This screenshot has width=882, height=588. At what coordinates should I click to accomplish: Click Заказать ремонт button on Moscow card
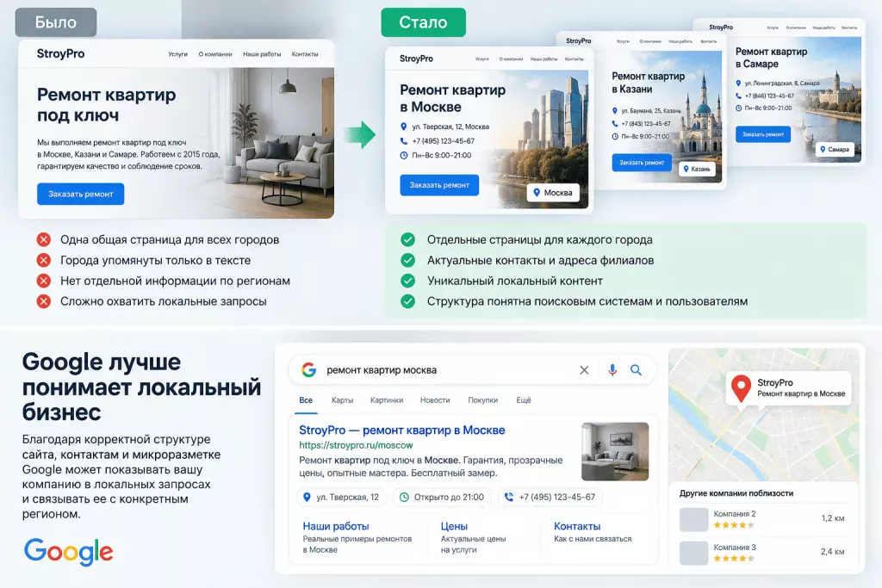click(439, 185)
